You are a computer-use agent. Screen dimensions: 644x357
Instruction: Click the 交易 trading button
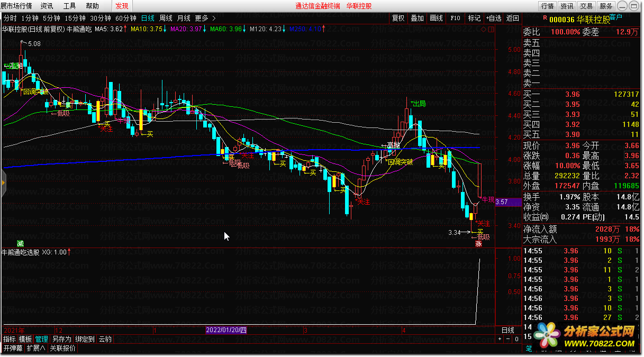pos(586,6)
